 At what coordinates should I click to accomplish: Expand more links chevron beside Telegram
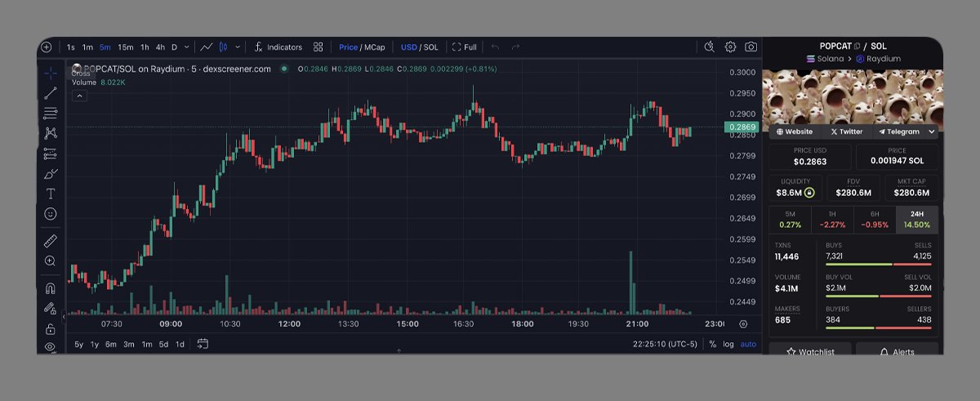pos(931,131)
